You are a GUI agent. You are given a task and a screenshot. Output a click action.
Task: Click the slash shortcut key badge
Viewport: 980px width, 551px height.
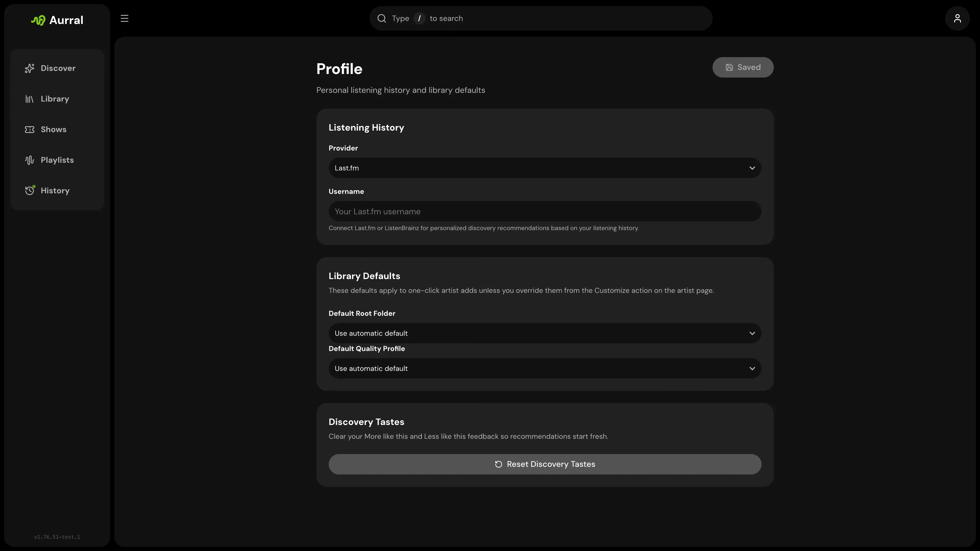(x=419, y=18)
